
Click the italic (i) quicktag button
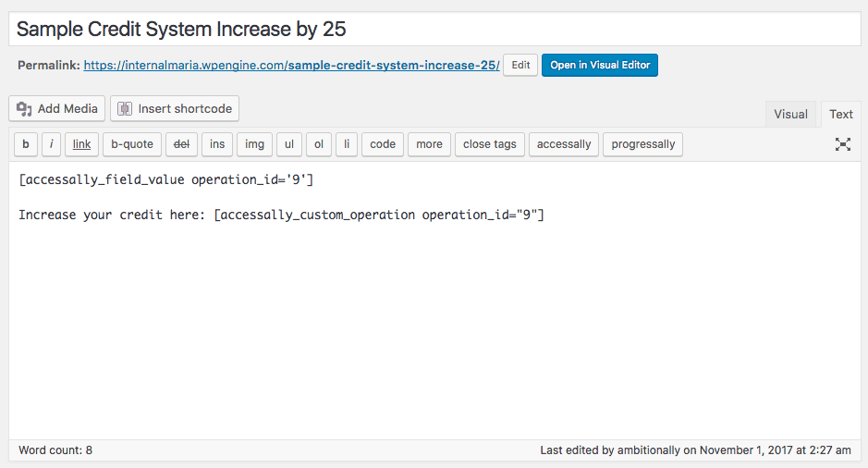tap(52, 144)
